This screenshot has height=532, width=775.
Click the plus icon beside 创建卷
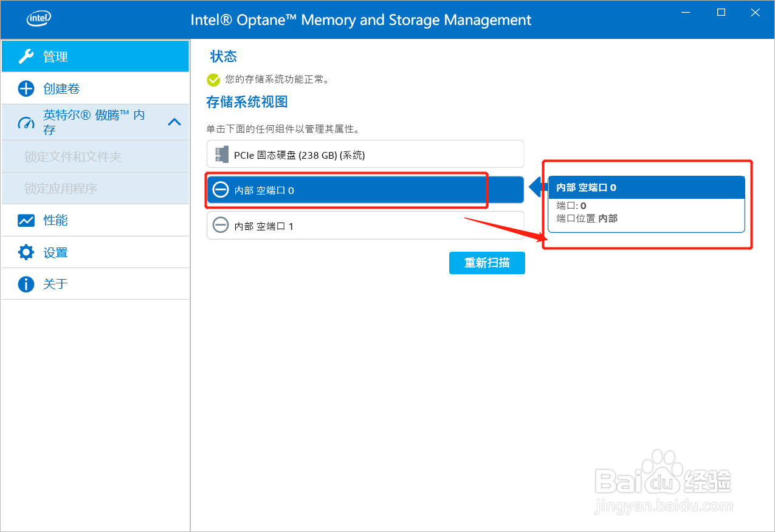coord(26,89)
